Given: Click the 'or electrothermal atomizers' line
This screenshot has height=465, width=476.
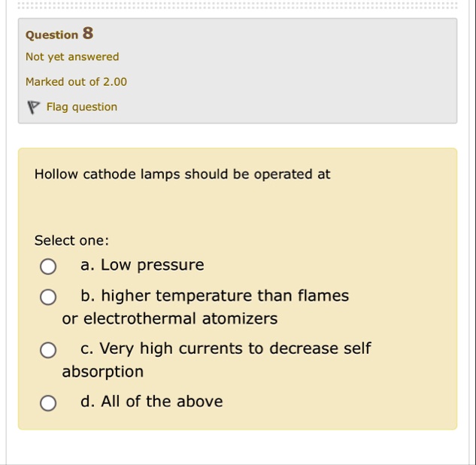Looking at the screenshot, I should point(170,319).
